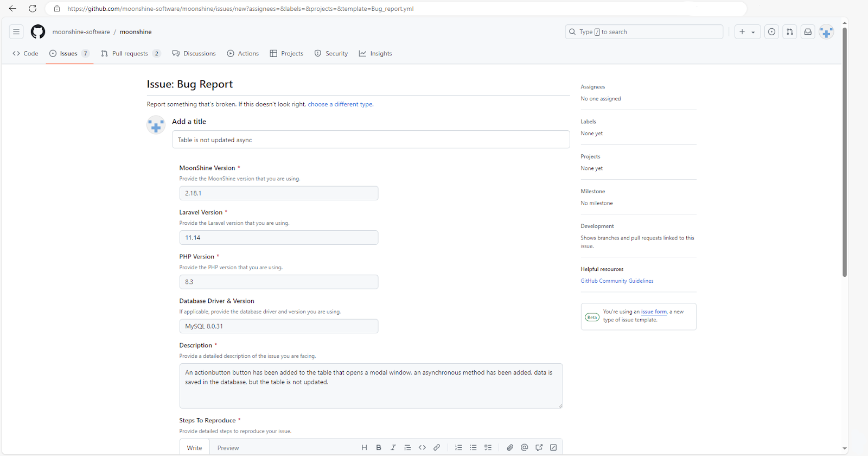
Task: Open GitHub Community Guidelines link
Action: click(x=617, y=281)
